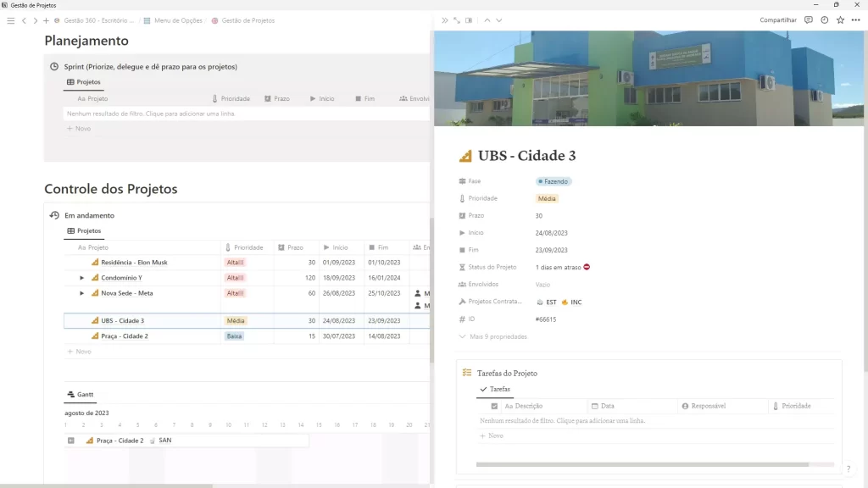Edit the Prazo value 30 in details
Image resolution: width=868 pixels, height=488 pixels.
[538, 216]
